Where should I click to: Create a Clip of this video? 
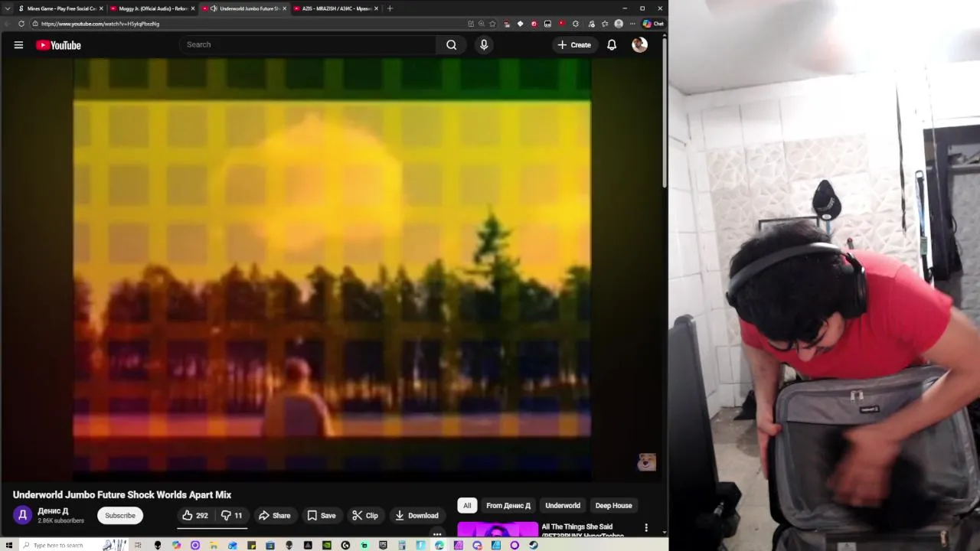tap(365, 516)
